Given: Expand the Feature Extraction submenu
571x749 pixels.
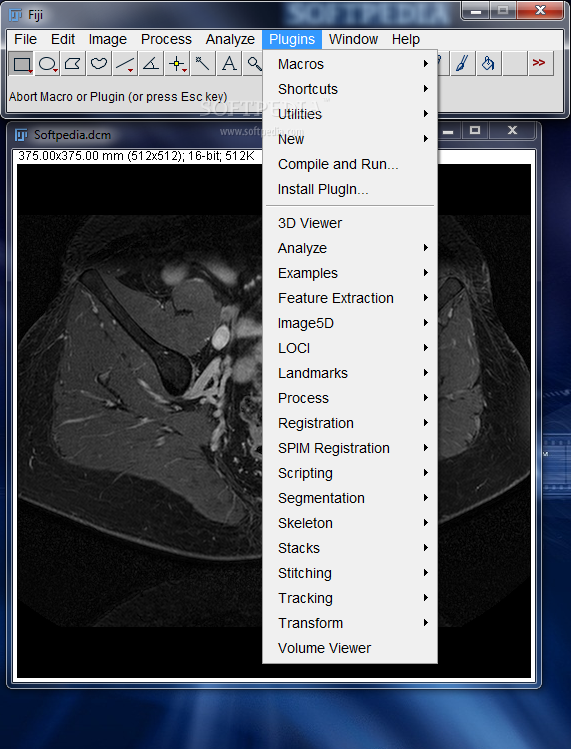Looking at the screenshot, I should (350, 298).
